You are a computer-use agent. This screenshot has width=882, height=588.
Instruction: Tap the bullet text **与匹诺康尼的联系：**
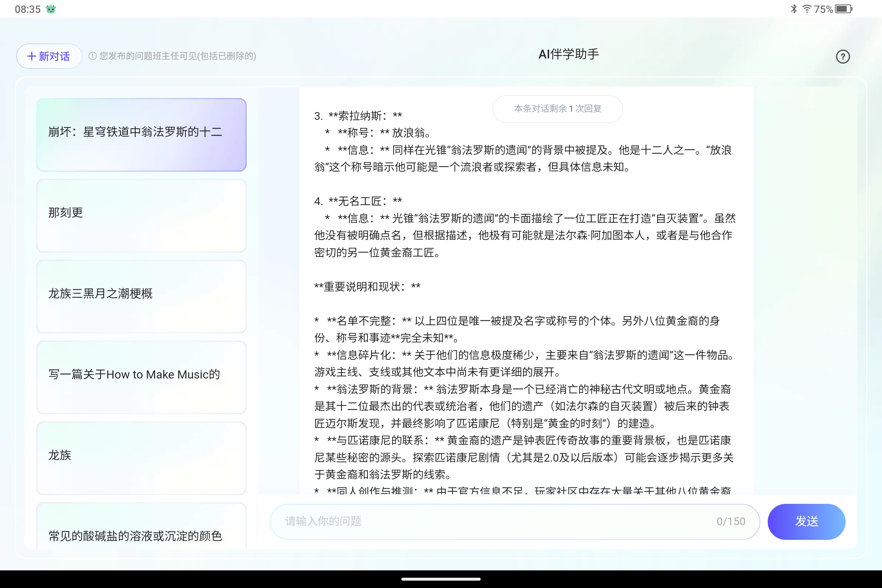pyautogui.click(x=386, y=440)
